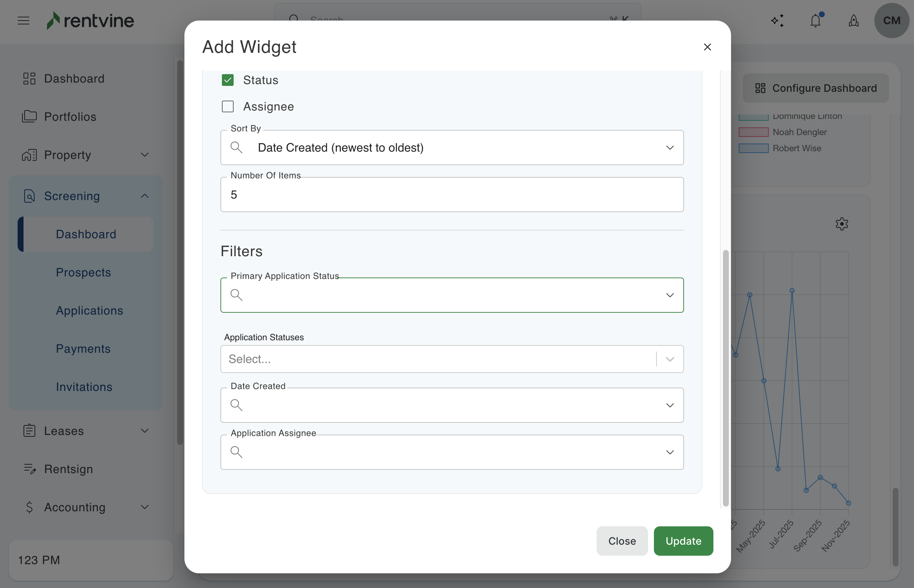Click the Leases clipboard icon
The width and height of the screenshot is (914, 588).
pyautogui.click(x=29, y=430)
